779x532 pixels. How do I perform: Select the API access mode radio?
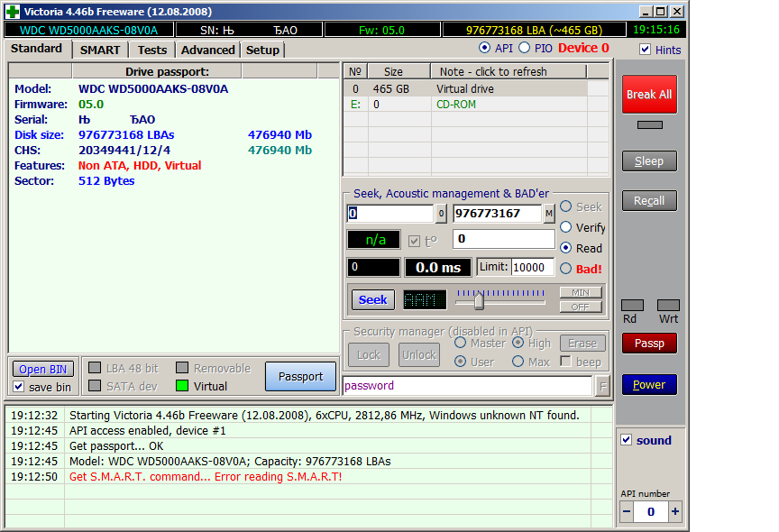pos(484,48)
